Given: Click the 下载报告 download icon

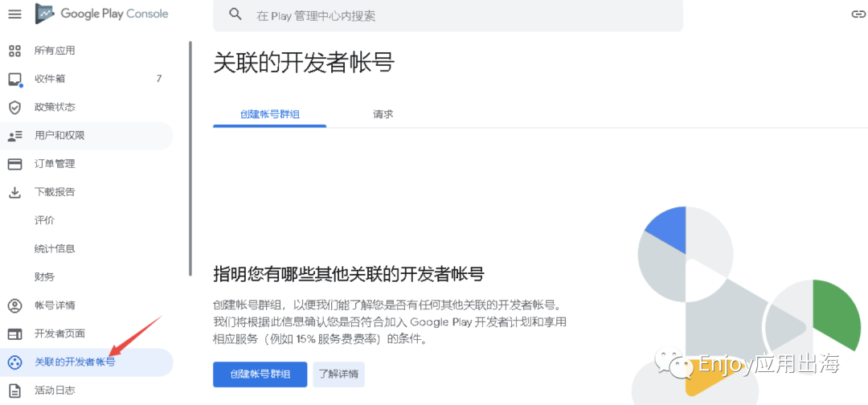Looking at the screenshot, I should [x=15, y=193].
